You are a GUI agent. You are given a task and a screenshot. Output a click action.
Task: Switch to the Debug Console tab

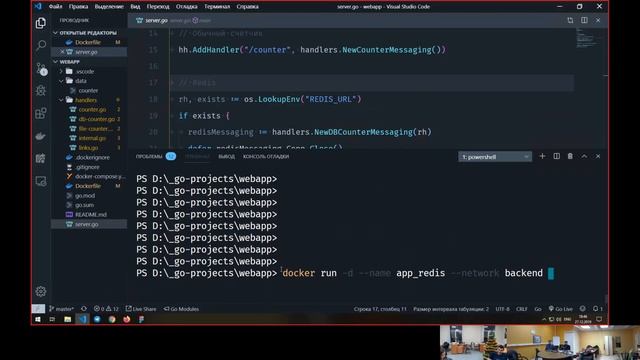tap(266, 156)
